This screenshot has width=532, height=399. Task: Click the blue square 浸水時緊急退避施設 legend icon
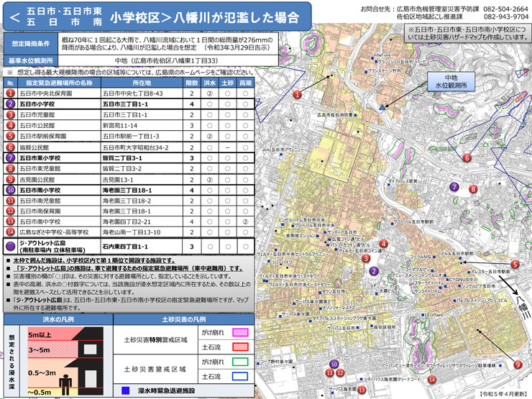pos(126,390)
